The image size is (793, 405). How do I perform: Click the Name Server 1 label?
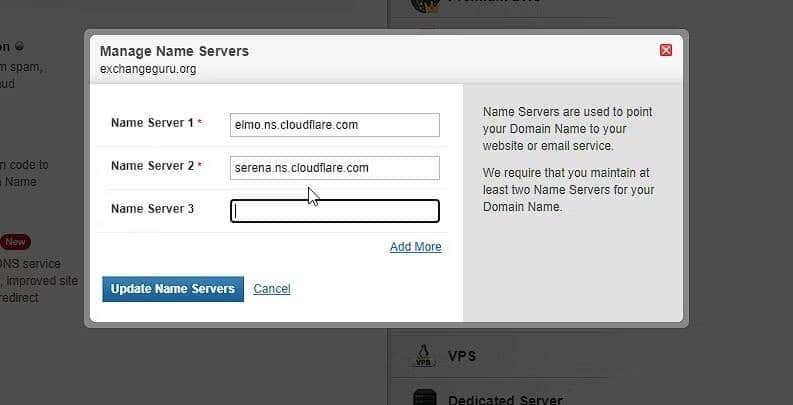(152, 123)
